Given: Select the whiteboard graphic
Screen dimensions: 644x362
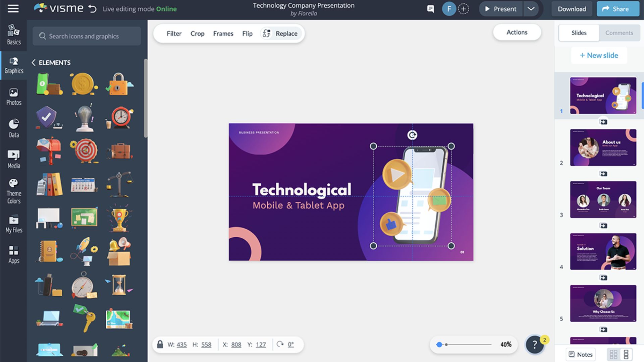Looking at the screenshot, I should (x=49, y=218).
